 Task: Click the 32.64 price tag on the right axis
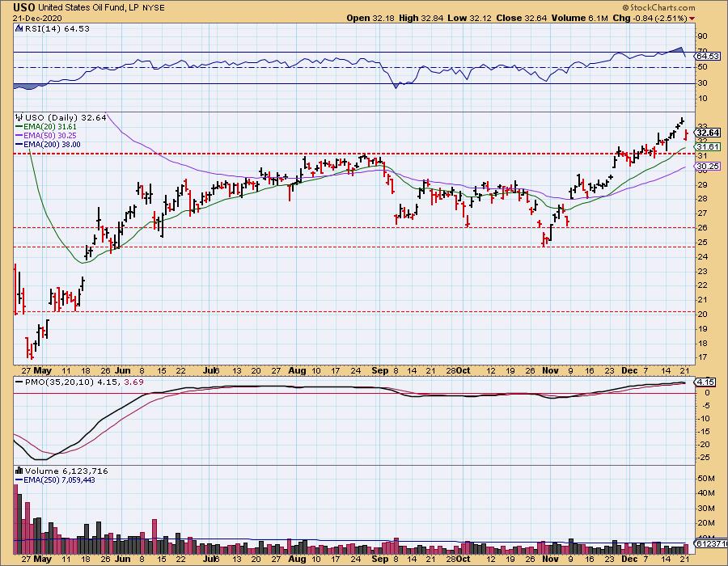point(708,133)
